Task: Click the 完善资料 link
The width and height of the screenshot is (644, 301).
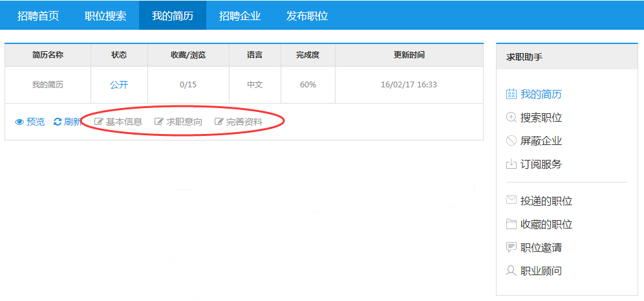Action: (x=244, y=122)
